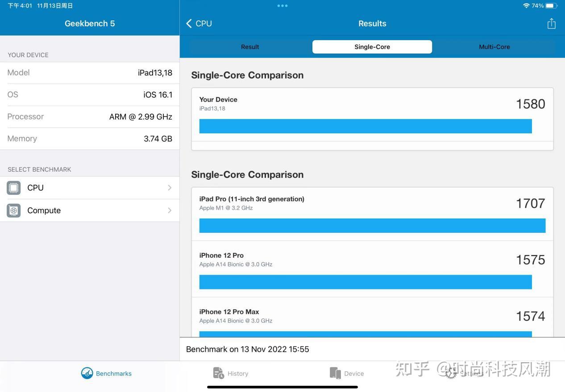The width and height of the screenshot is (565, 392).
Task: Switch to the Multi-Core results
Action: pos(494,46)
